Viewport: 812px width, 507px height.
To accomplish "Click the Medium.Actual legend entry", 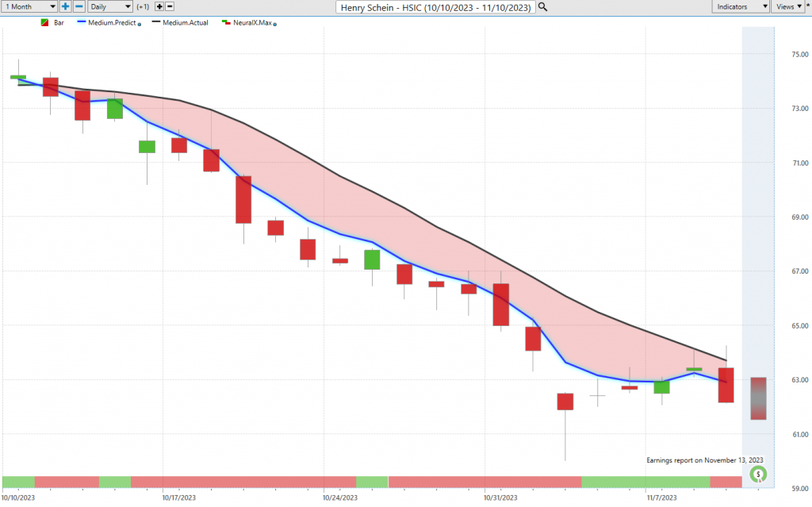I will [x=180, y=23].
